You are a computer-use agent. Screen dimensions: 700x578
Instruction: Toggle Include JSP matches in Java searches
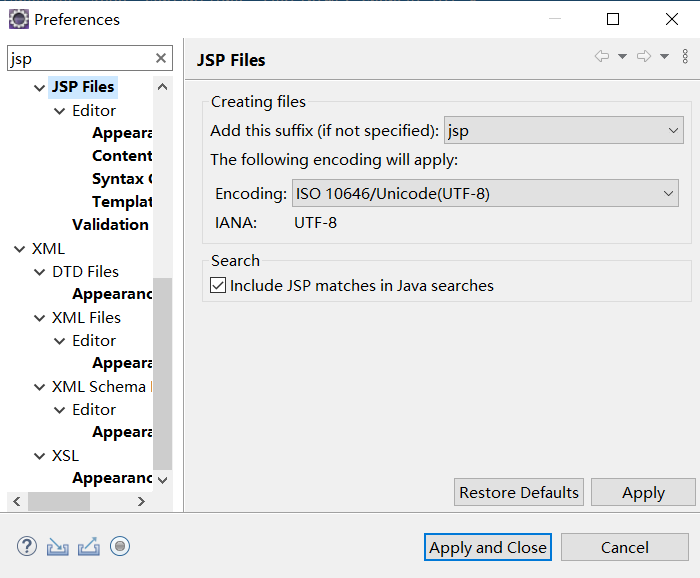218,285
